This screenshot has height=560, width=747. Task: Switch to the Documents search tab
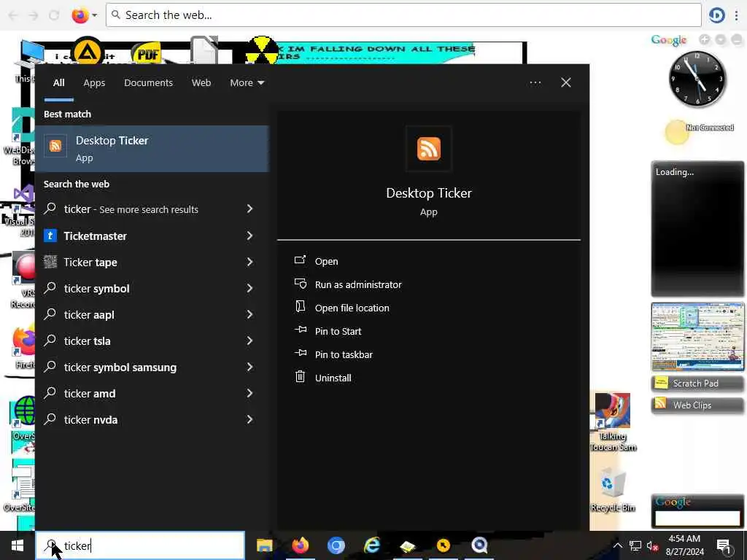tap(148, 83)
